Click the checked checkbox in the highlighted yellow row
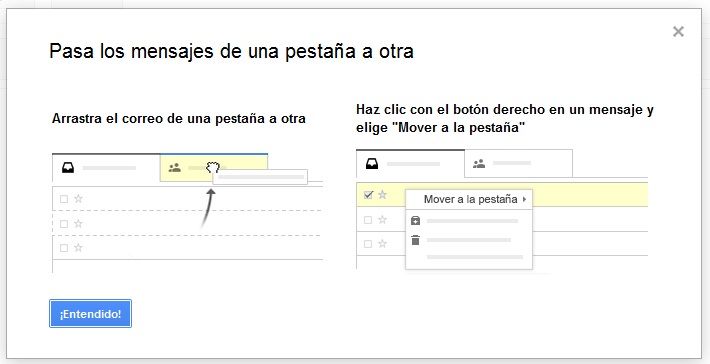Viewport: 710px width, 364px height. 368,195
